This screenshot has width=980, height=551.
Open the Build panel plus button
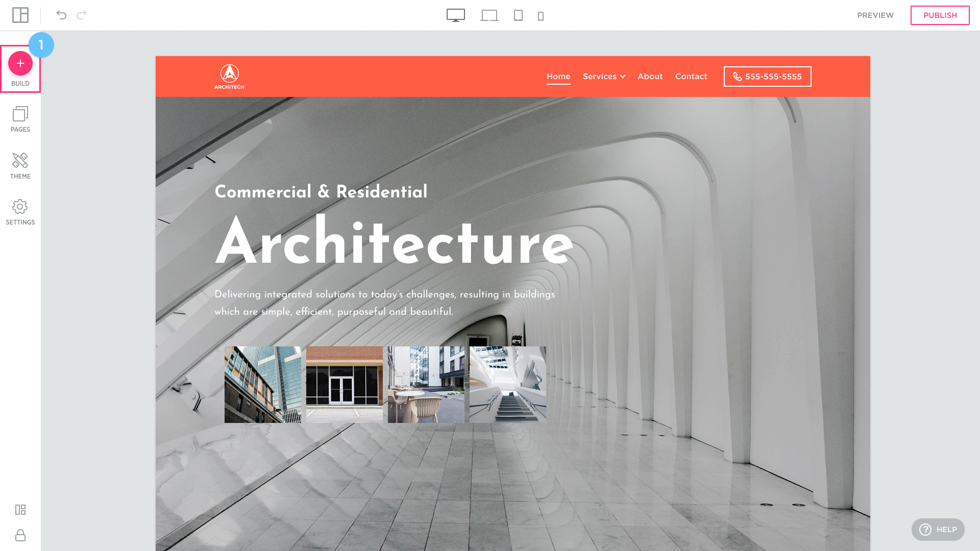coord(20,64)
